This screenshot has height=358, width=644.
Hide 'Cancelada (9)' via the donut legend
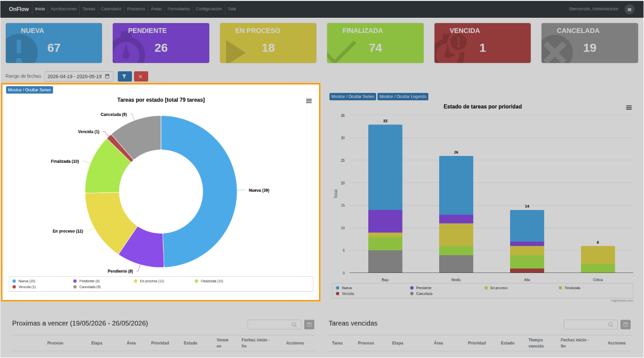coord(87,286)
